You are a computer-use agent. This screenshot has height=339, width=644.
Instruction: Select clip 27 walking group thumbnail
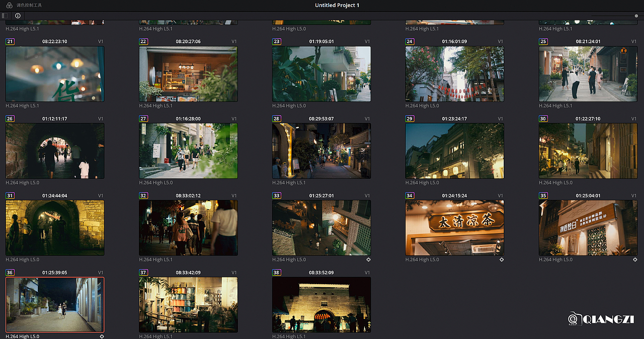188,151
